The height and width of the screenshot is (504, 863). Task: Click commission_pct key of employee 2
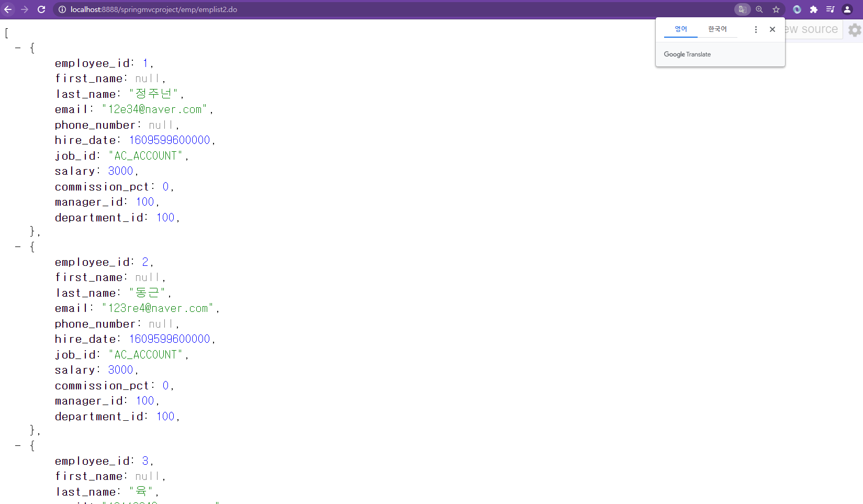(103, 386)
